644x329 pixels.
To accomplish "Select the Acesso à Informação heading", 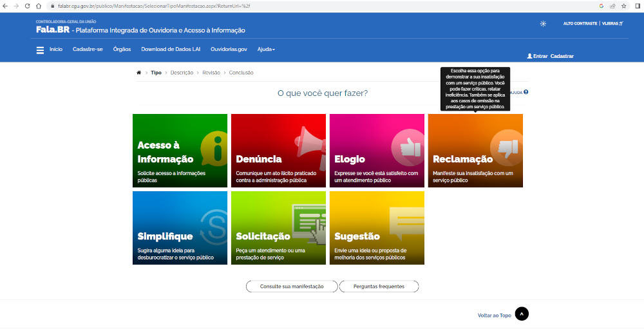I will pos(165,152).
